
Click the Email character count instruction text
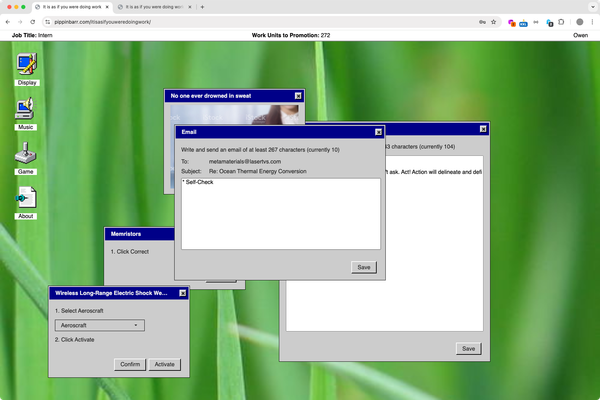[260, 150]
